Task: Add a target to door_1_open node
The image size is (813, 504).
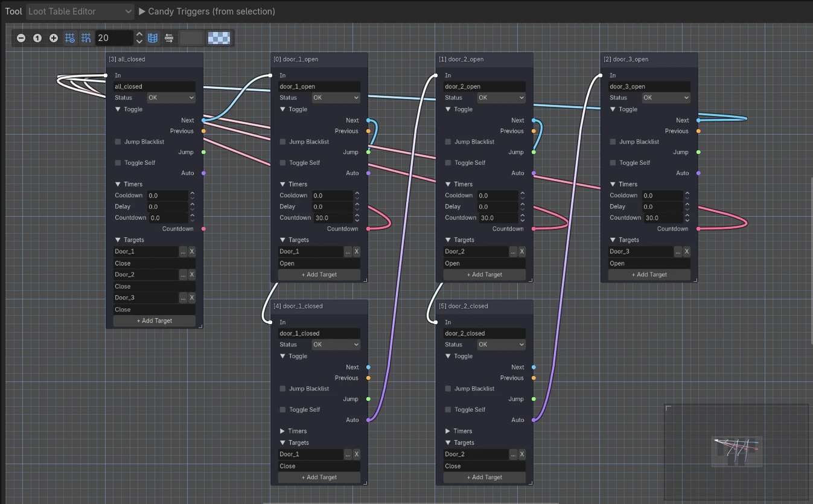Action: click(x=319, y=274)
